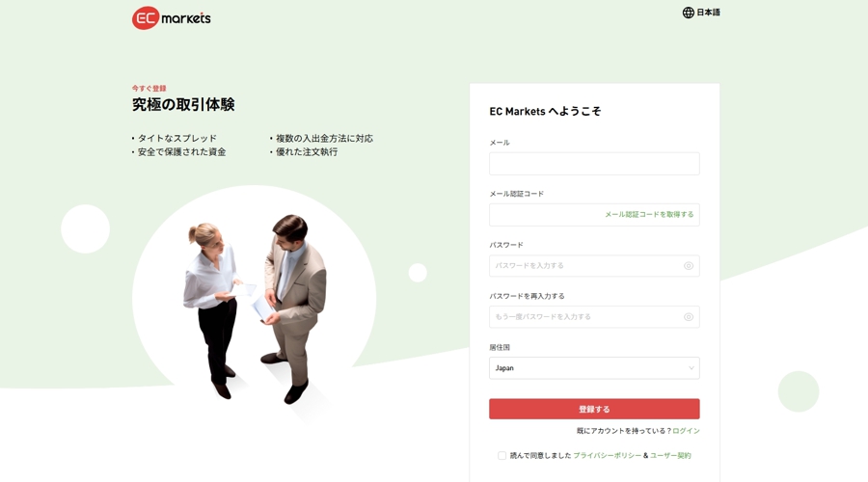Show re-entered password with eye icon

[688, 317]
